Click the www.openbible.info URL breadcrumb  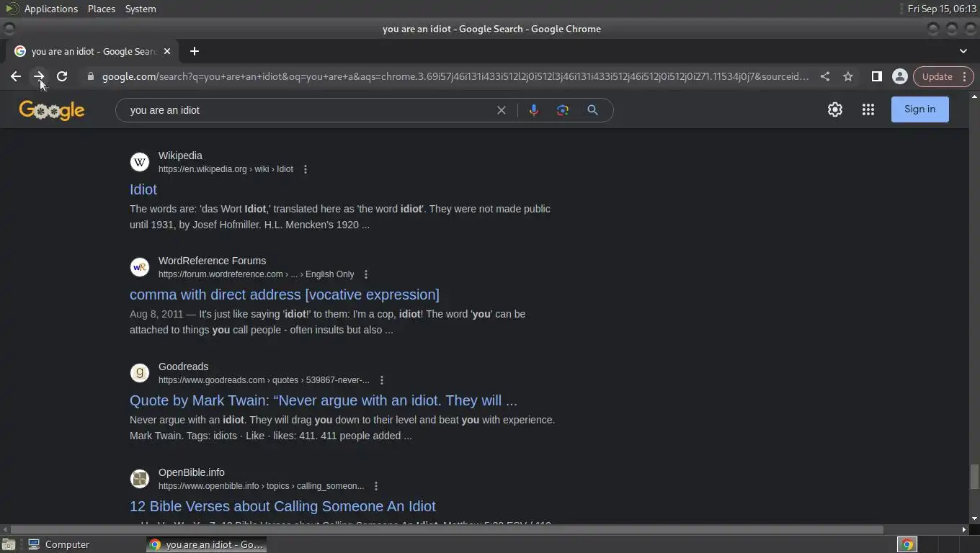[x=261, y=486]
